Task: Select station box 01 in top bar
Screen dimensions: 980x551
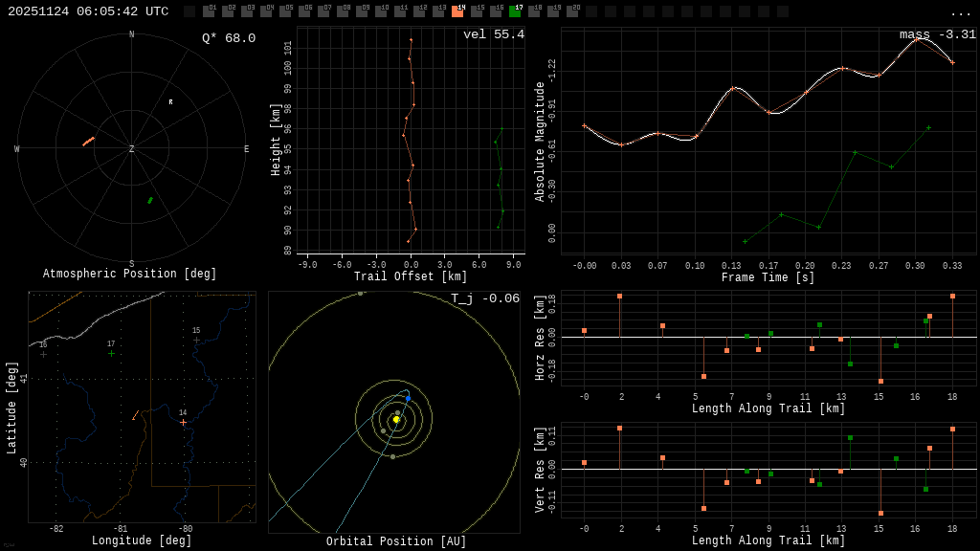Action: (x=209, y=11)
